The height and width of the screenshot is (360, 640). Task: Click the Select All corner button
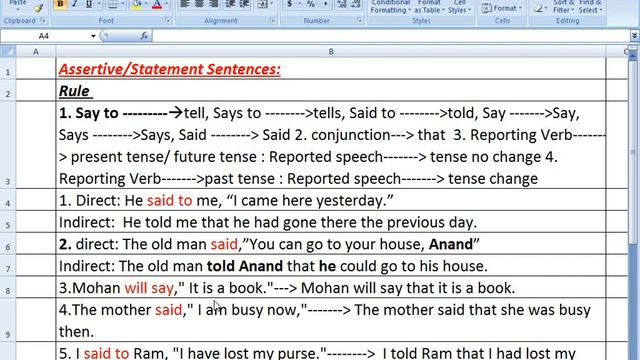pos(8,51)
